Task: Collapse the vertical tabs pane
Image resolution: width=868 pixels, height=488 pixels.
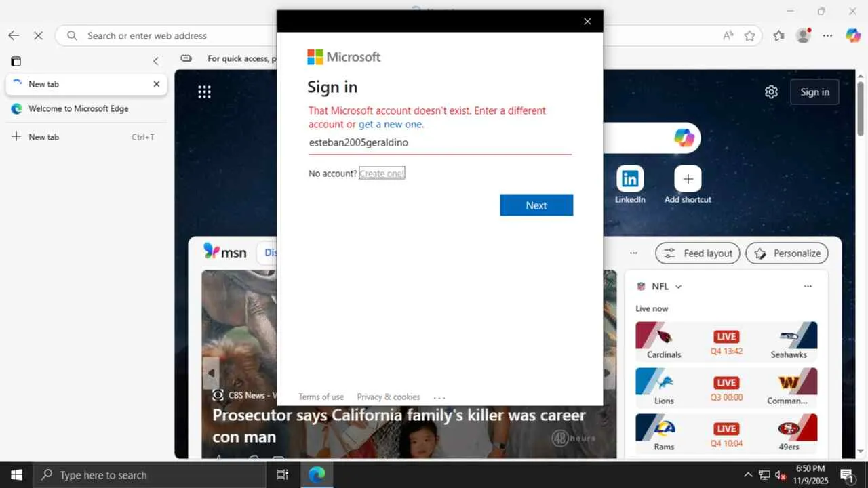Action: pyautogui.click(x=155, y=61)
